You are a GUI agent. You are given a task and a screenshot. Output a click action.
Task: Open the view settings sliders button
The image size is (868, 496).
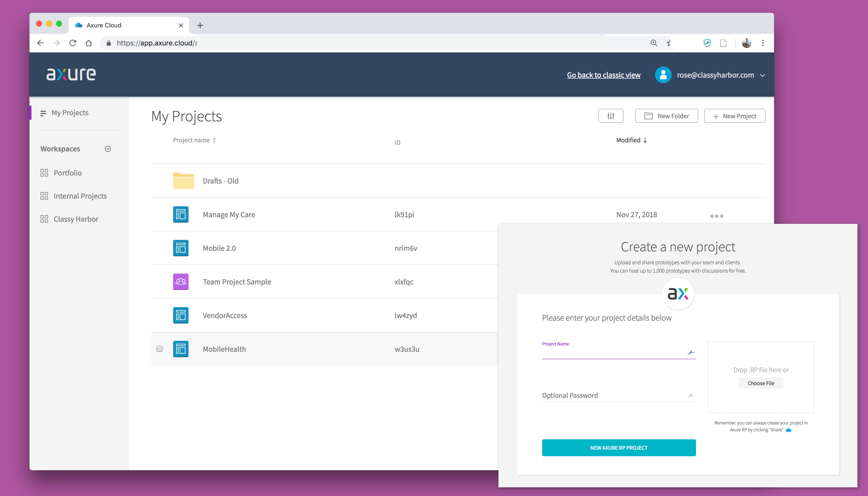point(610,116)
